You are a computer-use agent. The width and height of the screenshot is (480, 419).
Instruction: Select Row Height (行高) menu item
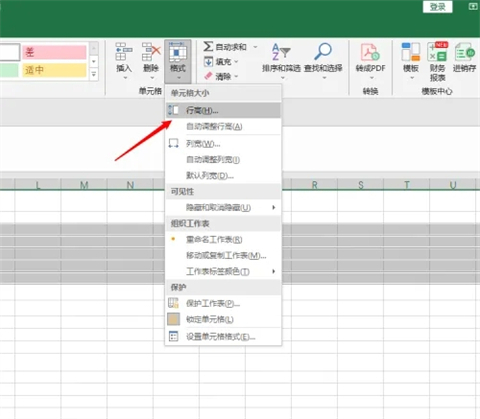pyautogui.click(x=223, y=110)
